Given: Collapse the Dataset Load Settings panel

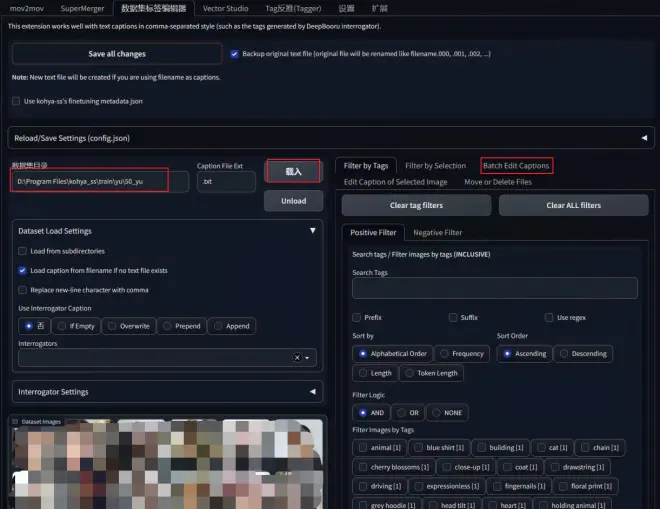Looking at the screenshot, I should click(x=313, y=231).
